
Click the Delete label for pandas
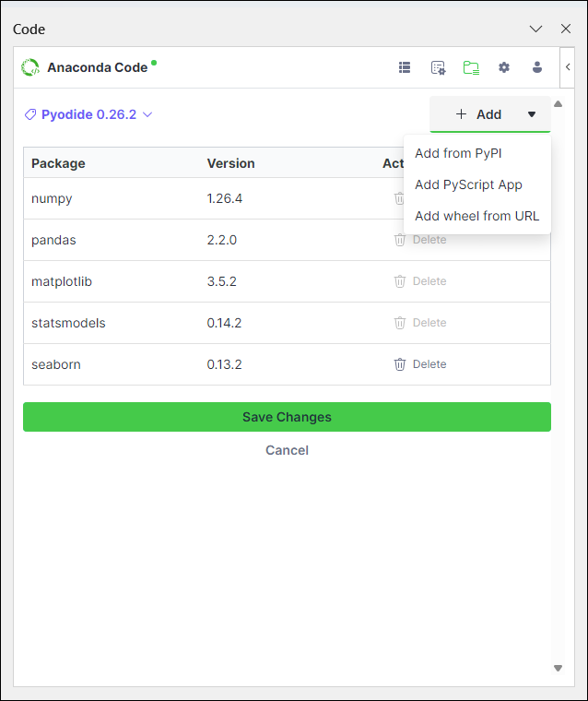point(429,240)
